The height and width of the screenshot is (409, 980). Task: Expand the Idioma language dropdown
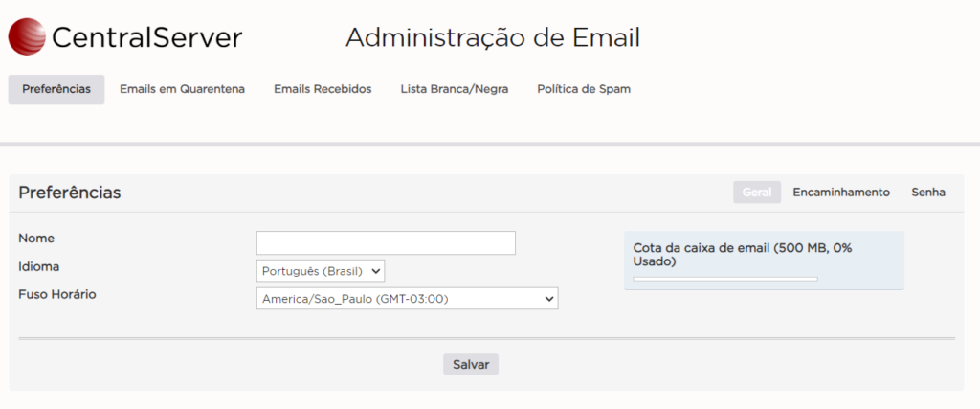click(x=321, y=271)
